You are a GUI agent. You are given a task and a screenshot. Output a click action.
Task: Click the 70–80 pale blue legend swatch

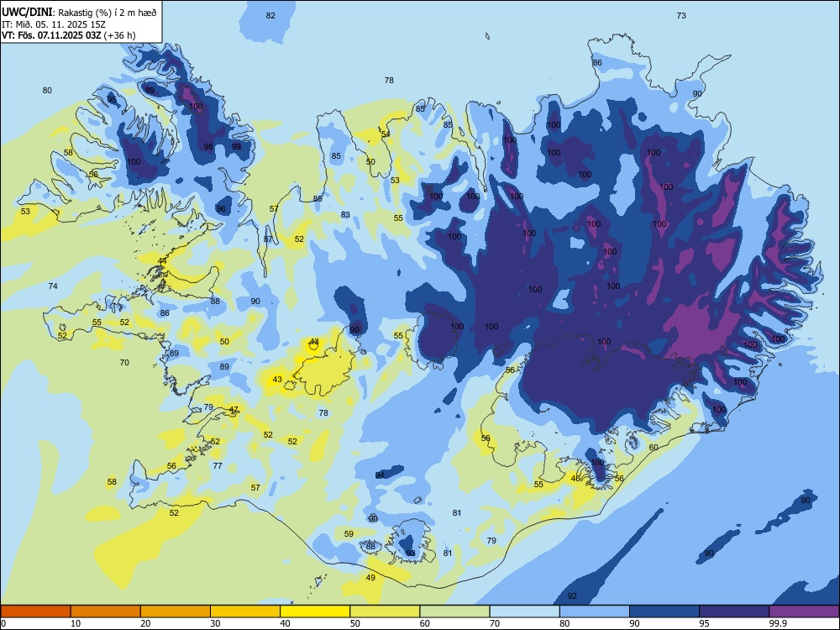point(524,612)
